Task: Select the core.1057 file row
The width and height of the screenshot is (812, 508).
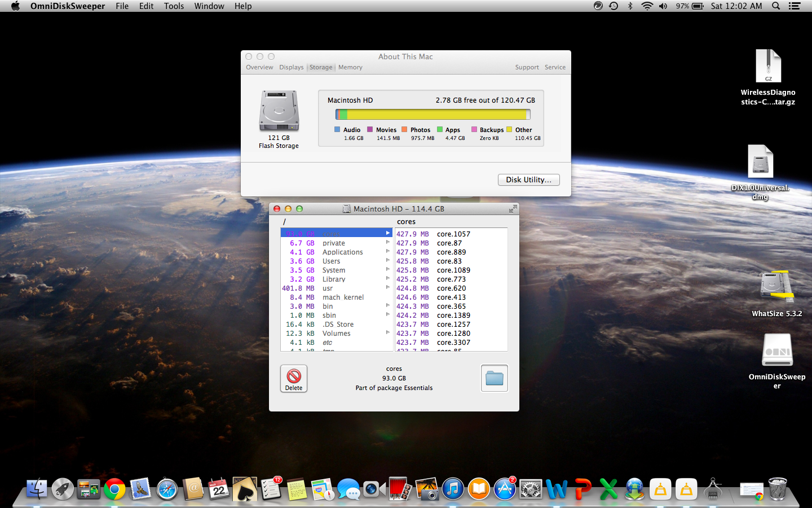Action: coord(451,234)
